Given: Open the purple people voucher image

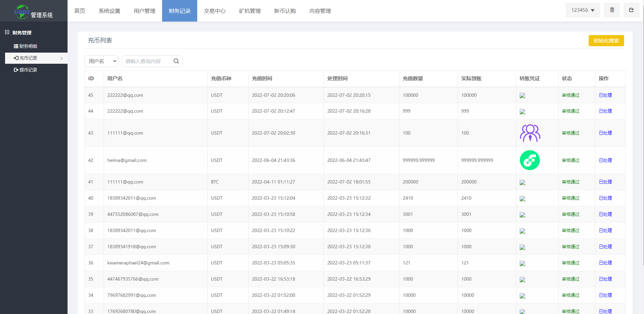Looking at the screenshot, I should 530,133.
